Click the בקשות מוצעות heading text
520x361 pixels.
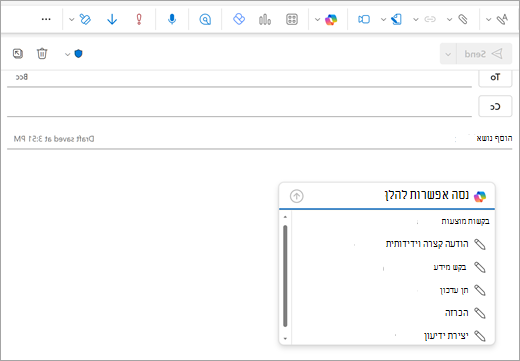465,221
